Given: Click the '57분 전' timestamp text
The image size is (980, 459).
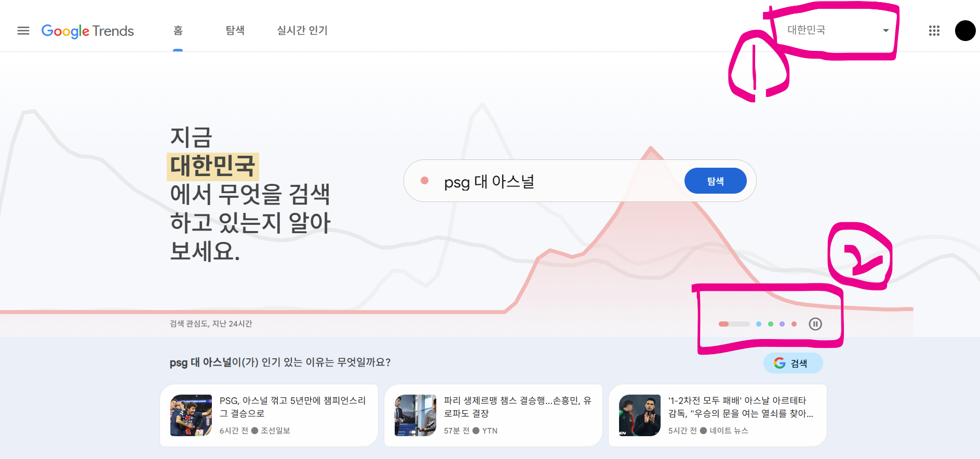Looking at the screenshot, I should click(457, 430).
